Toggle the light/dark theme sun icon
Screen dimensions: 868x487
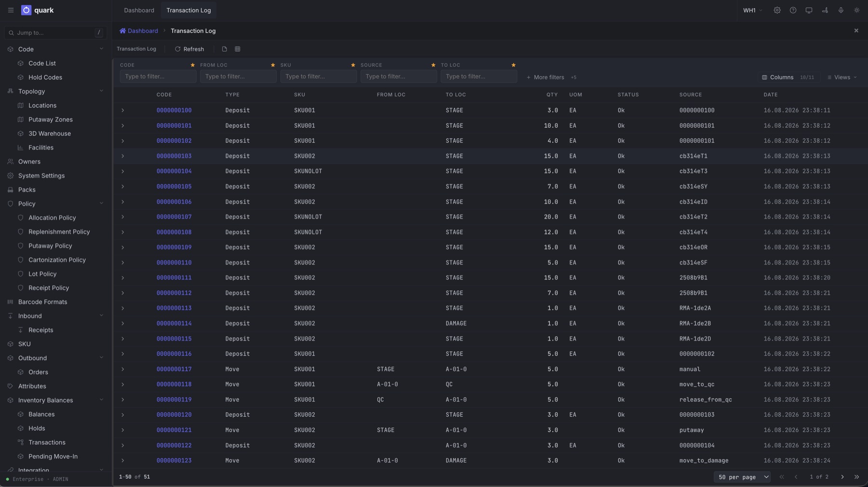[856, 10]
